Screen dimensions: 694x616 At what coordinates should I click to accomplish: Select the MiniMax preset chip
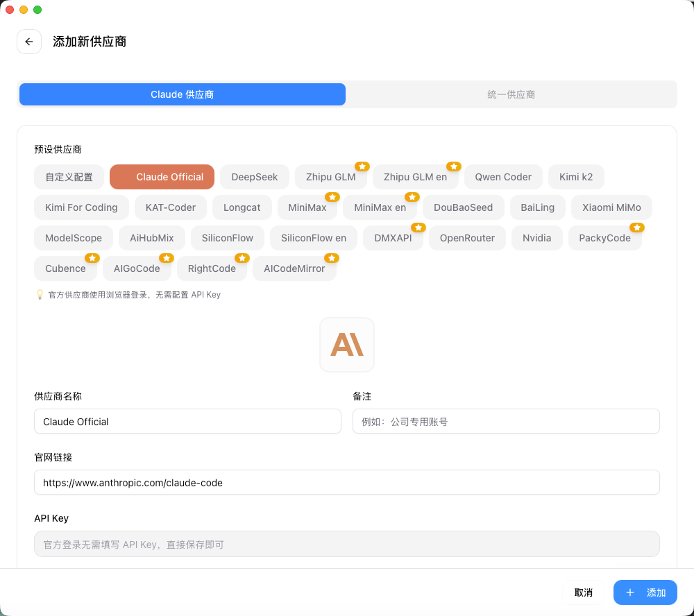click(x=307, y=207)
